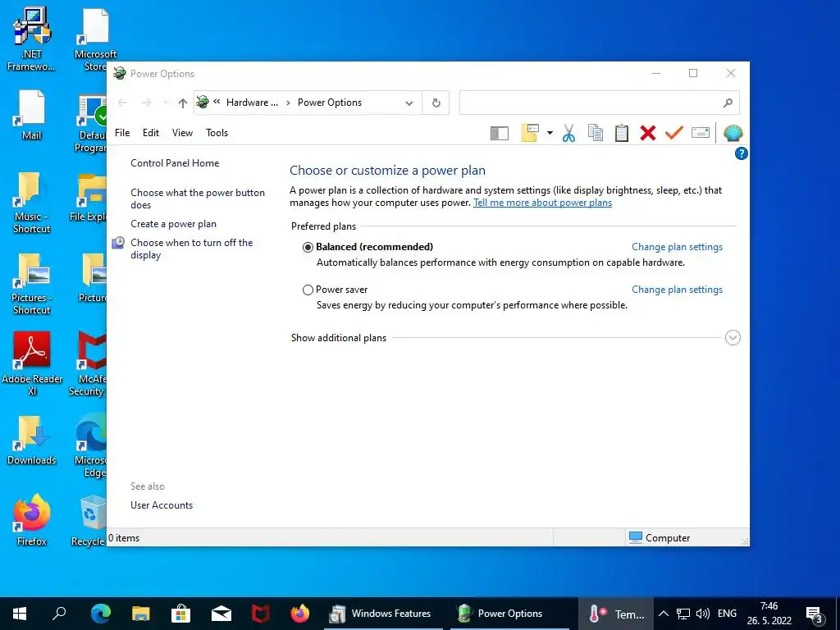Launch Adobe Reader XI from desktop

coord(32,363)
